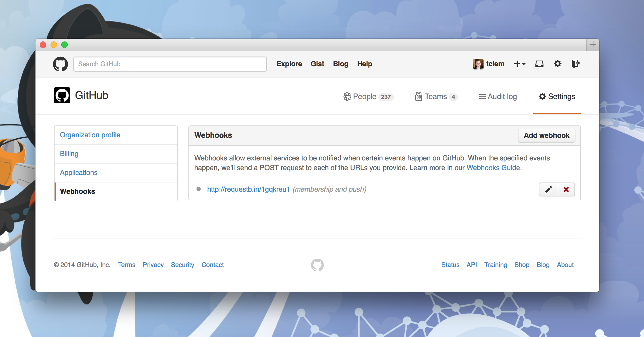Click the yellow minimize window button
The height and width of the screenshot is (337, 644).
[x=54, y=45]
